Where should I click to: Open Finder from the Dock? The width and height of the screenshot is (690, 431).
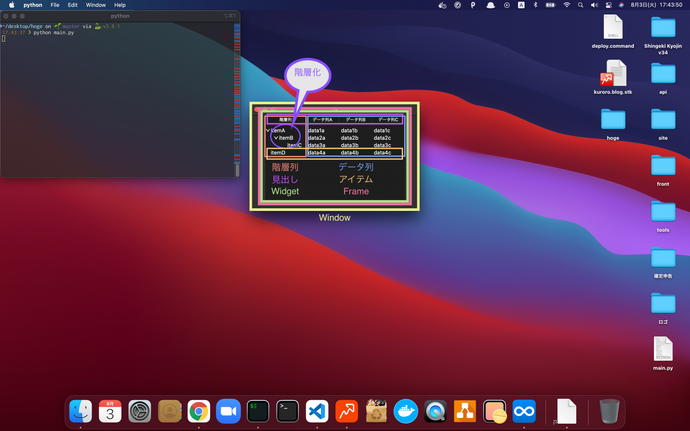[81, 411]
